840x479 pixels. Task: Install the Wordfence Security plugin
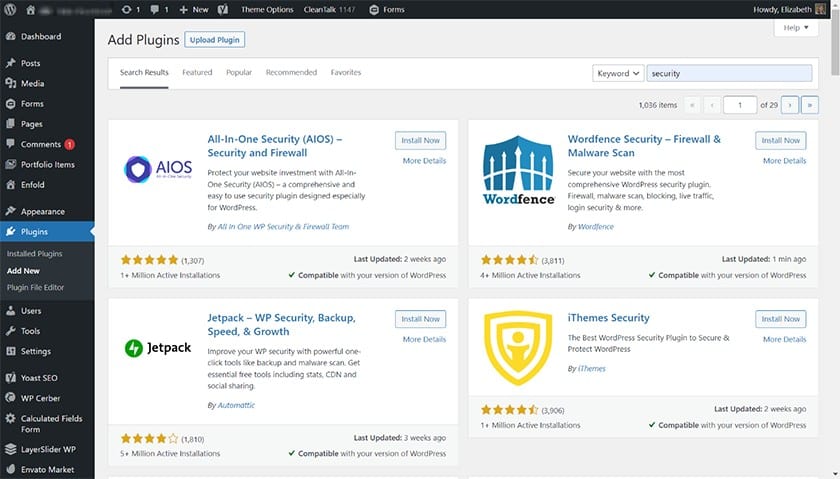click(781, 140)
